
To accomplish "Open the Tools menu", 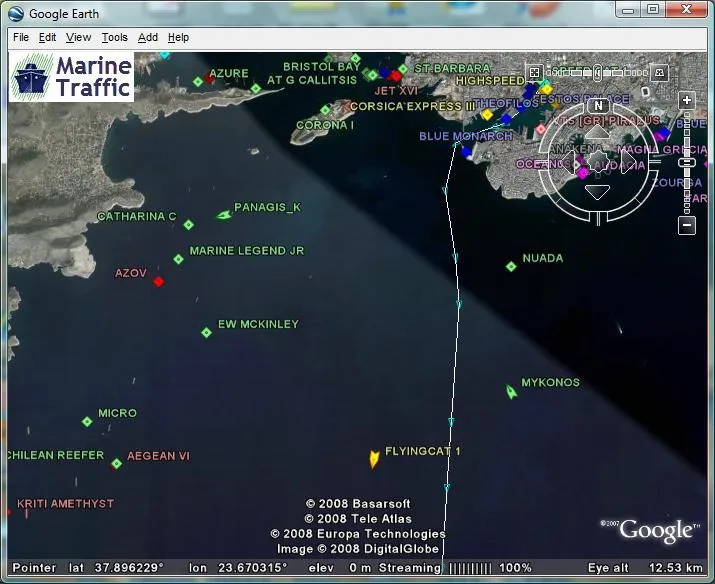I will [114, 37].
